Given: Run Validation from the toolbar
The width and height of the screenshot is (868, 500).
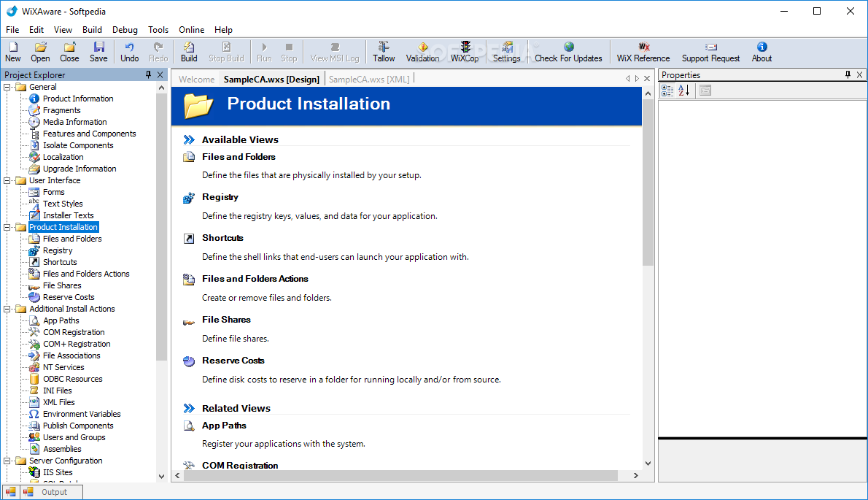Looking at the screenshot, I should point(422,52).
